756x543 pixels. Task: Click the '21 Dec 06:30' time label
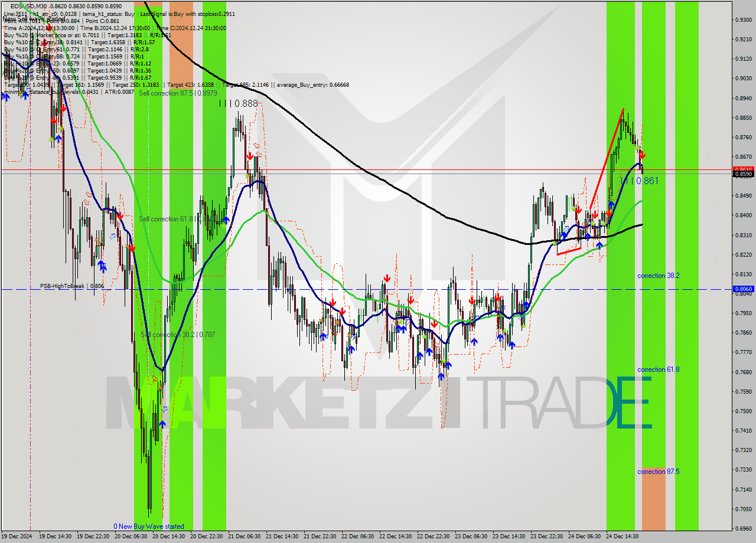coord(244,537)
